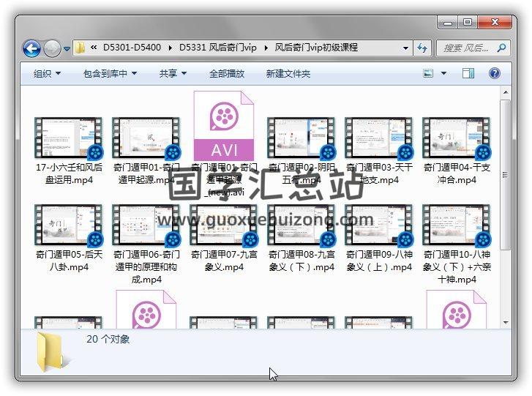Select the 17-小六壬和风后曲运用.mp4 thumbnail

point(69,138)
